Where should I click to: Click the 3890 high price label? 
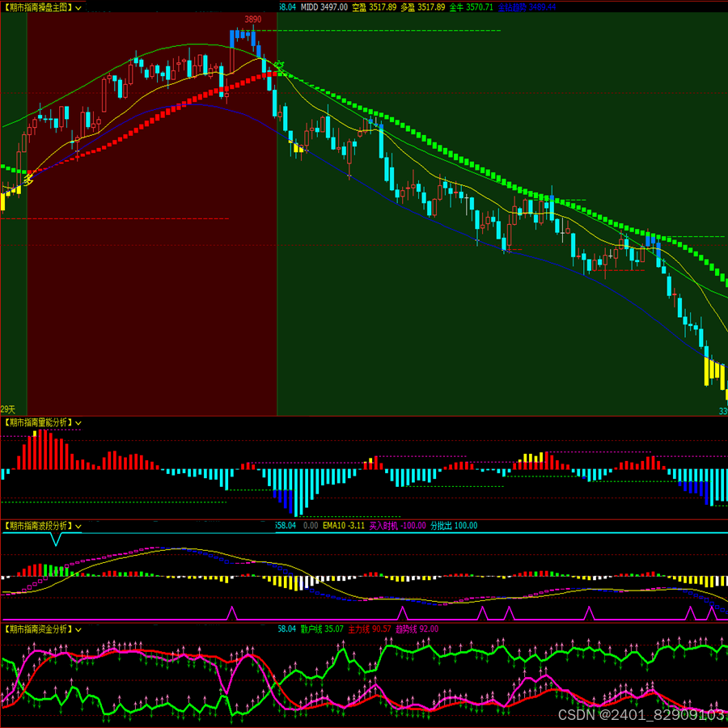(x=253, y=19)
